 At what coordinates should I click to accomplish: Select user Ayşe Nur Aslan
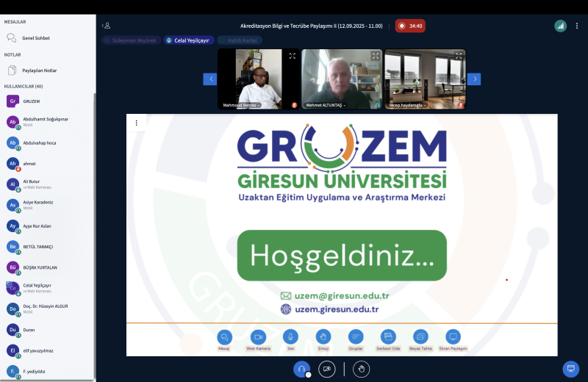(47, 226)
